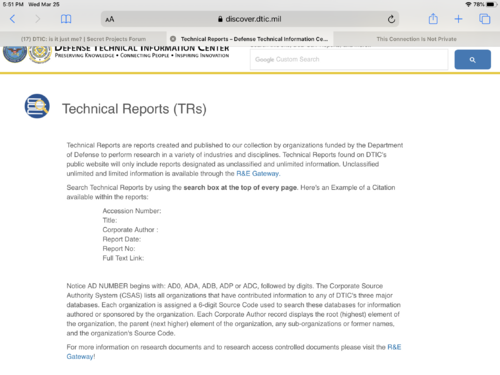Viewport: 500px width, 375px height.
Task: Tap the discover.dtic.mil address bar
Action: tap(250, 19)
